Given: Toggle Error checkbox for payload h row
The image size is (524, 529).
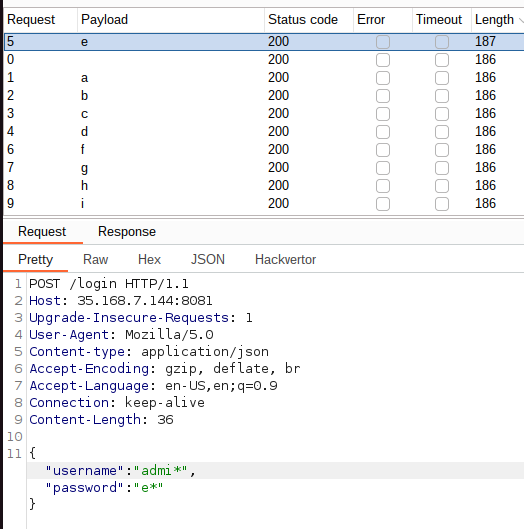Looking at the screenshot, I should [383, 186].
